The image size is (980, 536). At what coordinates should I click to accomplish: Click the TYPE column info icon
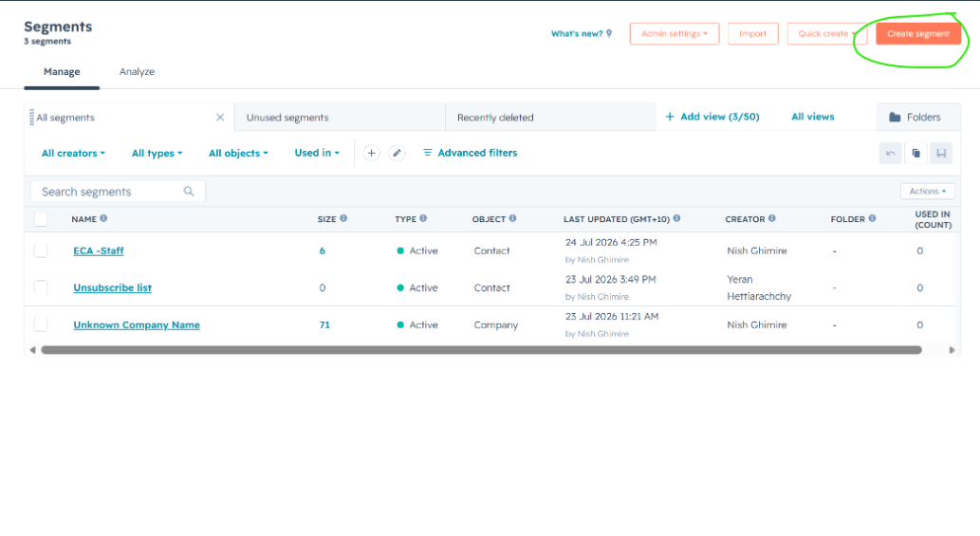[x=423, y=218]
